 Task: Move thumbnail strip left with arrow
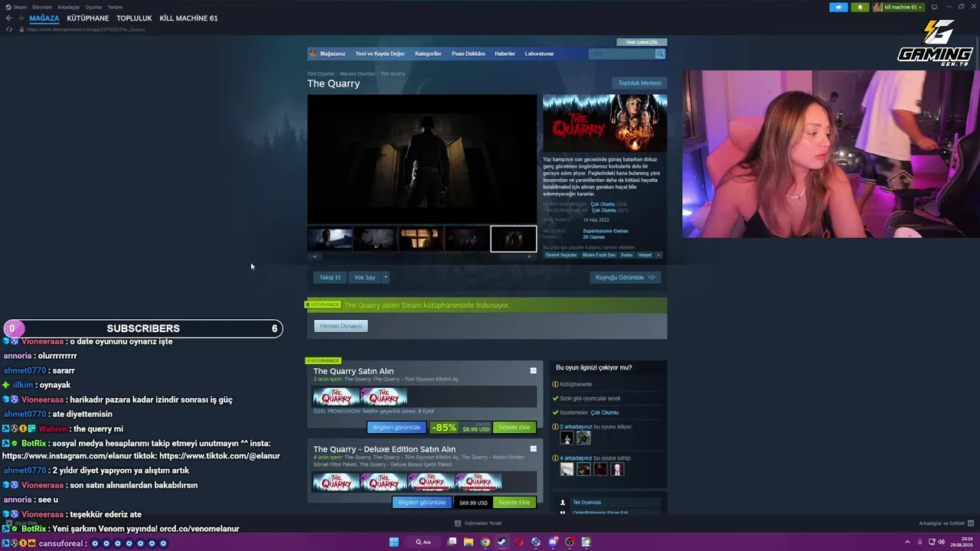pyautogui.click(x=314, y=256)
